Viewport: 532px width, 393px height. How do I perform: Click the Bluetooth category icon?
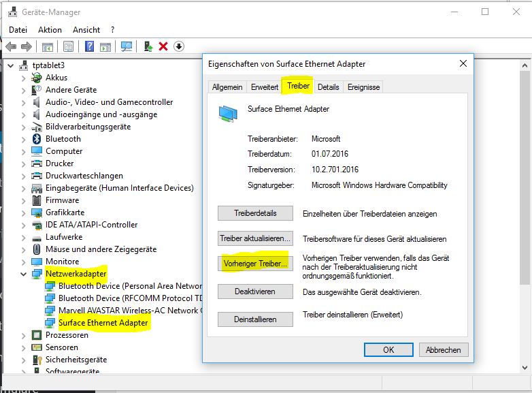pos(36,139)
